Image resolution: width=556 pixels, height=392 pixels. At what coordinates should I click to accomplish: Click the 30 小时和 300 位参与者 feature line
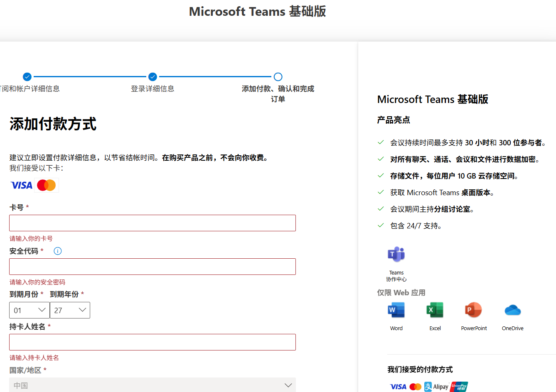tap(468, 143)
